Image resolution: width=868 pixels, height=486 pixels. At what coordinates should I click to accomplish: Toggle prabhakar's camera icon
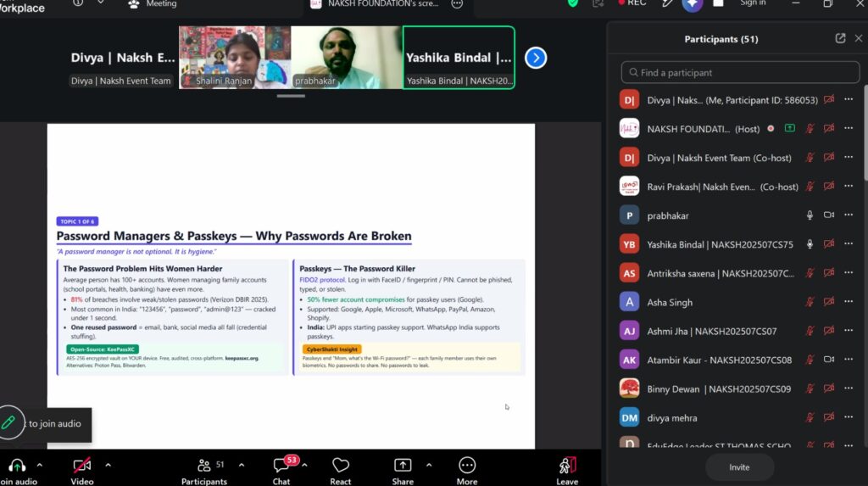coord(829,215)
